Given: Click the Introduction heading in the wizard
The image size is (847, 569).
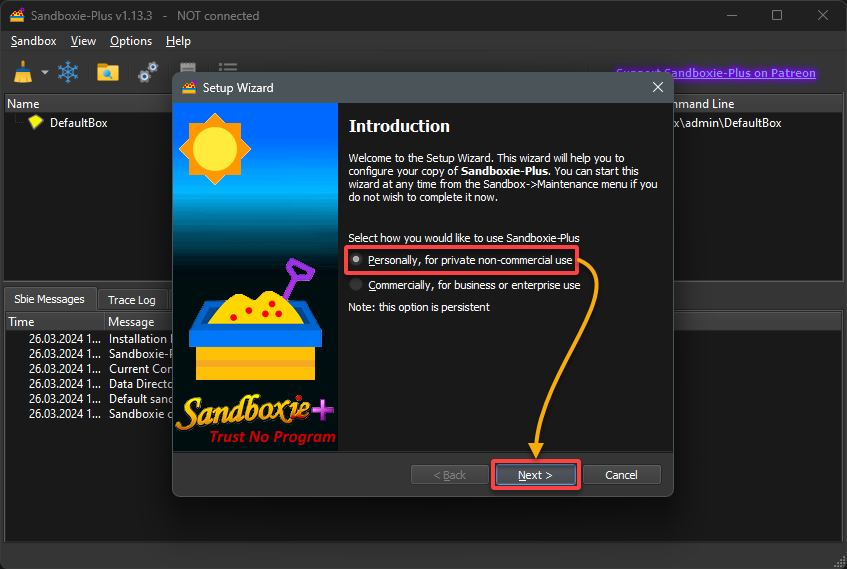Looking at the screenshot, I should 399,126.
